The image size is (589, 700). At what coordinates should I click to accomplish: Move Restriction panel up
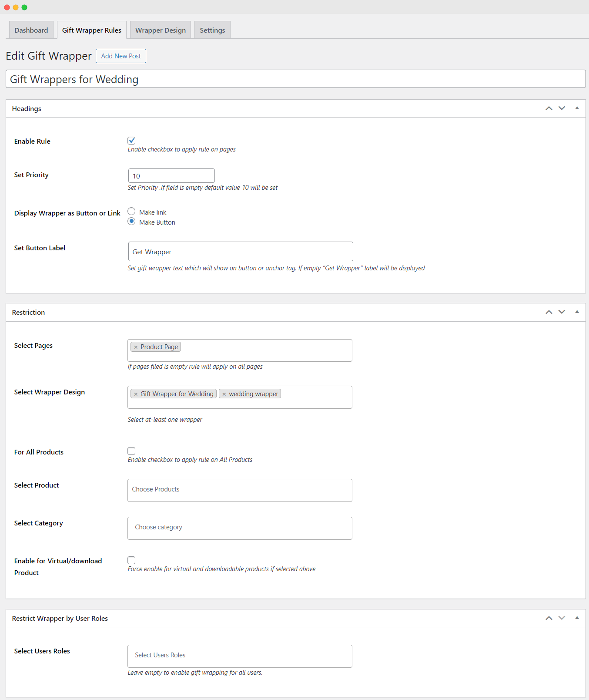(x=549, y=312)
